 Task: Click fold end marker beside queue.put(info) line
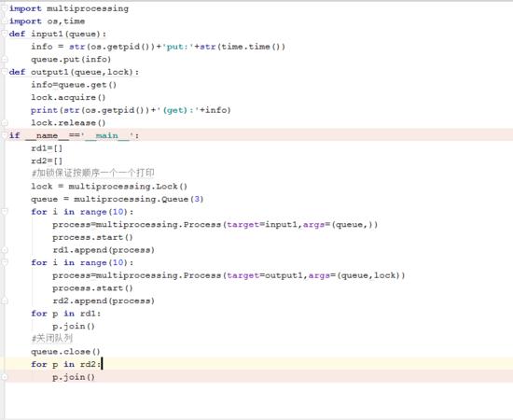[4, 59]
